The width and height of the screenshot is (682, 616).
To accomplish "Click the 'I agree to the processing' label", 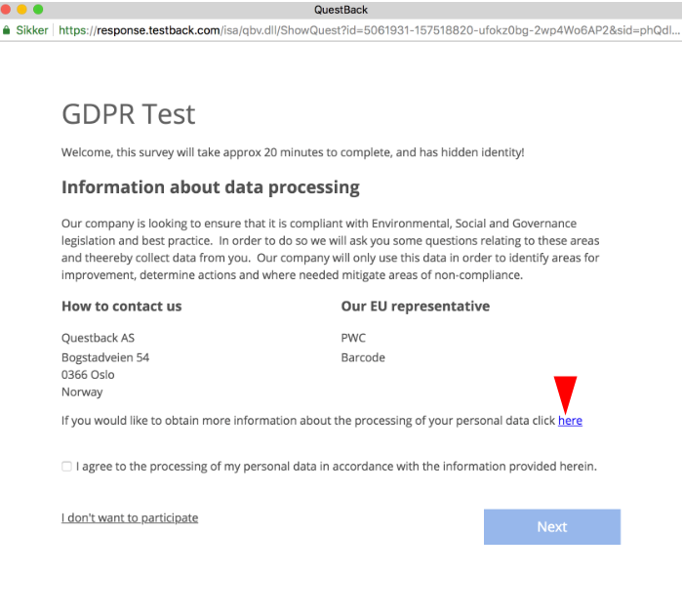I will coord(337,467).
